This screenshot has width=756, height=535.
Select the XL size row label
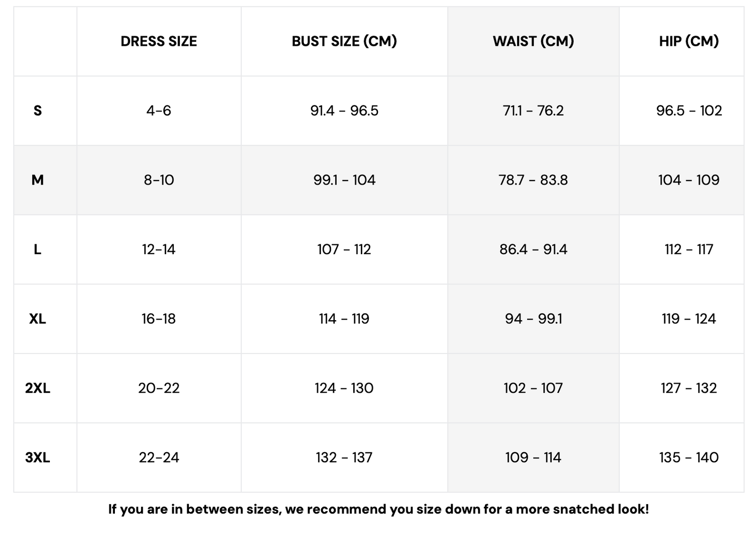(x=38, y=319)
